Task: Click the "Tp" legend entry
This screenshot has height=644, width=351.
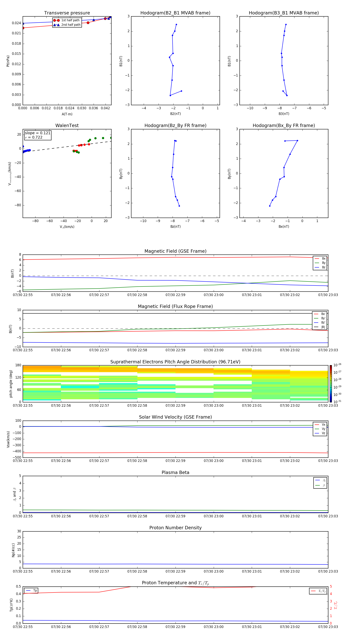Action: click(31, 591)
